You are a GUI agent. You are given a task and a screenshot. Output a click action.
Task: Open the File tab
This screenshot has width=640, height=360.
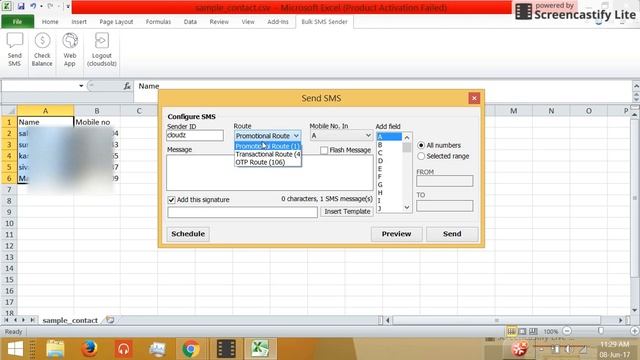tap(17, 22)
